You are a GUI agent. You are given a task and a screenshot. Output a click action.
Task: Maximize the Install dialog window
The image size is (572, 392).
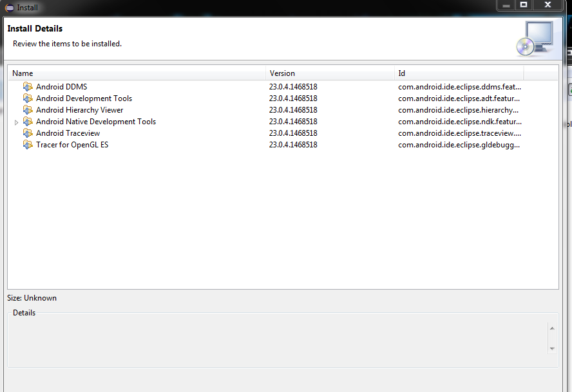pos(524,5)
